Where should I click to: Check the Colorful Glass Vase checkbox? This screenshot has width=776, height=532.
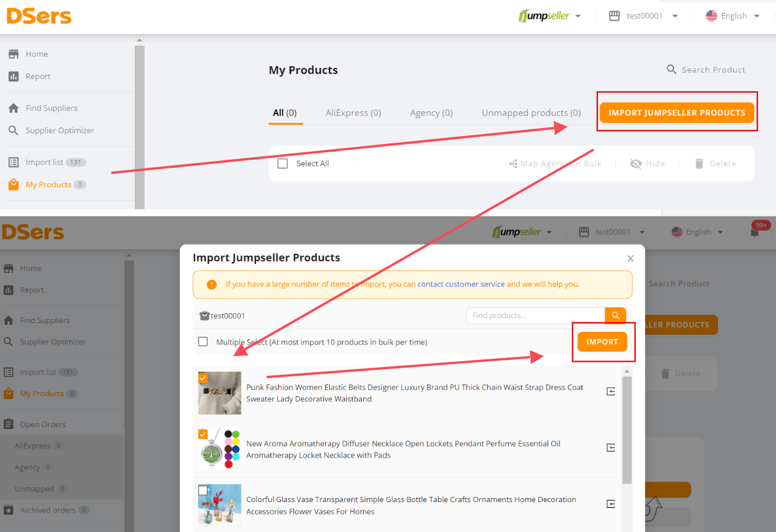[203, 490]
